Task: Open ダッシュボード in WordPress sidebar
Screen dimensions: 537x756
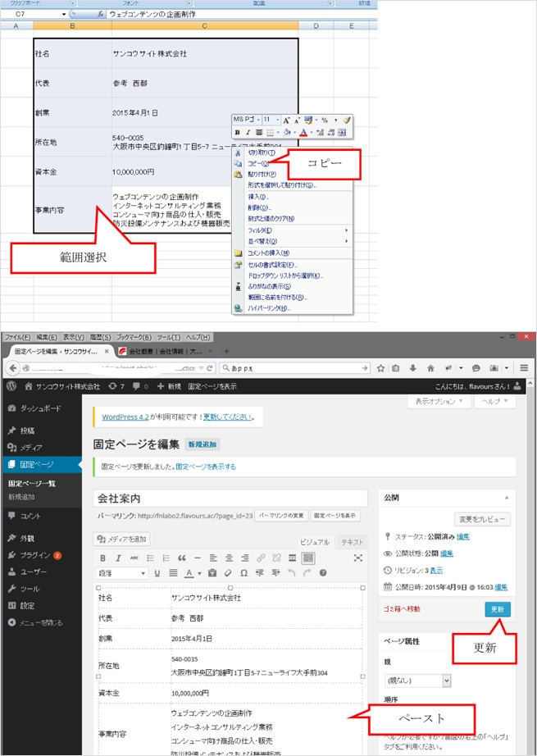Action: click(x=41, y=408)
